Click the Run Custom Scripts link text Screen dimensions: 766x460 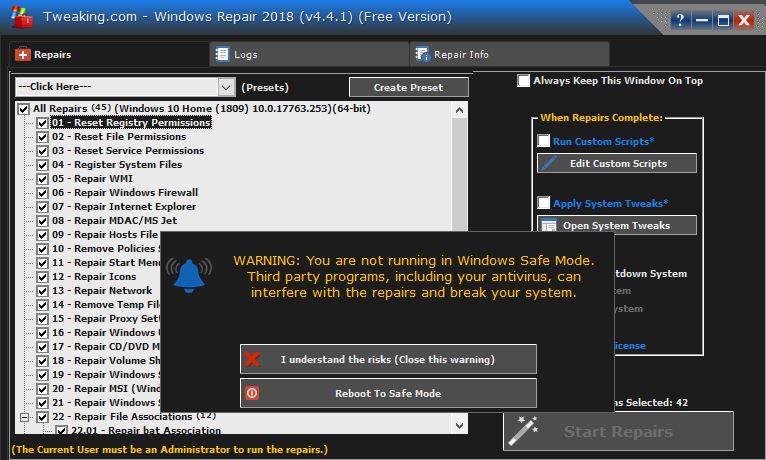603,142
